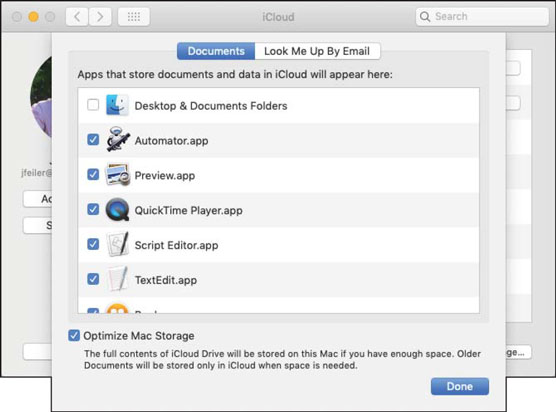Viewport: 556px width, 412px height.
Task: Click the yellow minimize window button
Action: point(33,17)
